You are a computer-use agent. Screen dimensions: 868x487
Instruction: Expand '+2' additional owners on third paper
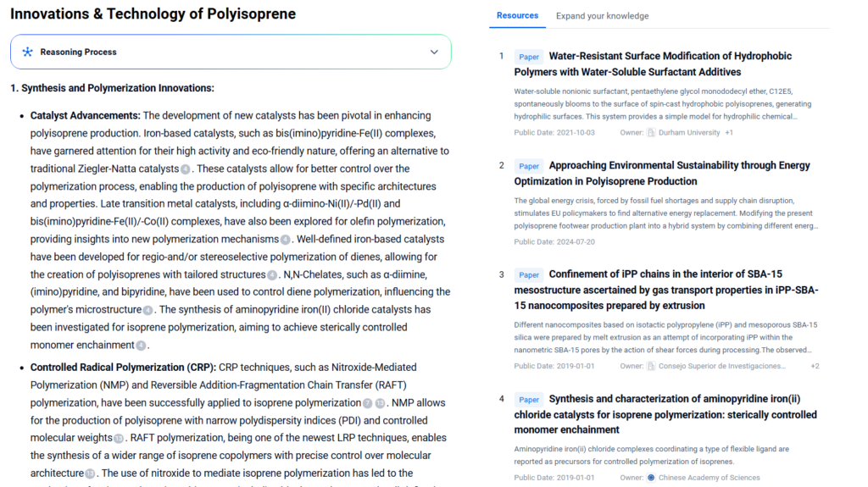[x=815, y=366]
